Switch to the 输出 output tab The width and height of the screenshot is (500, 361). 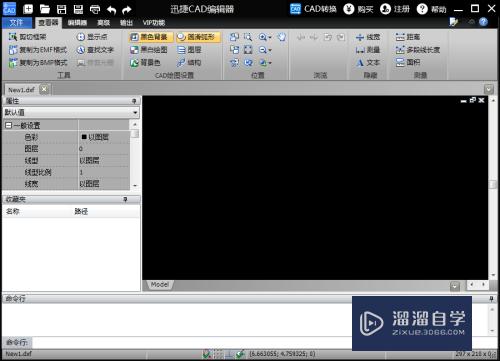click(x=126, y=23)
